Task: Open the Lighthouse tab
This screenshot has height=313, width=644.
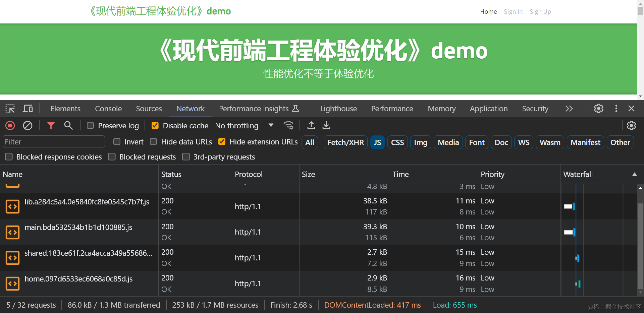Action: coord(338,109)
